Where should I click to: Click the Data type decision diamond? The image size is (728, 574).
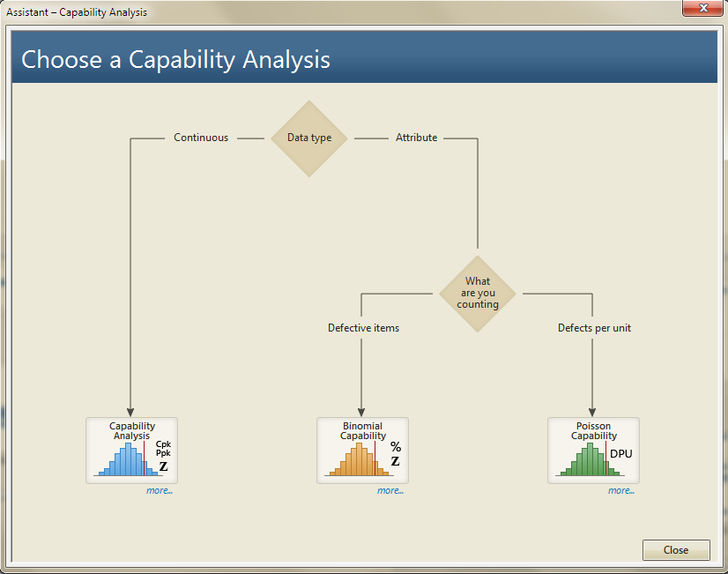coord(309,138)
